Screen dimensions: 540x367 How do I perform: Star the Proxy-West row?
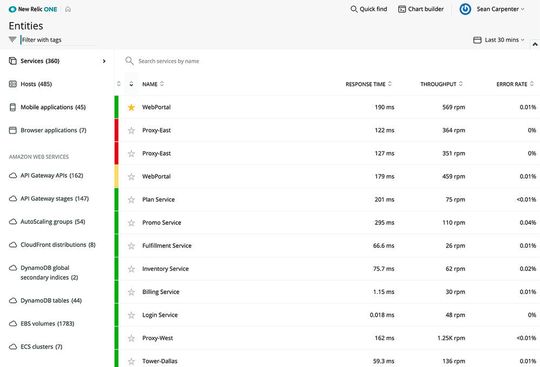click(131, 338)
